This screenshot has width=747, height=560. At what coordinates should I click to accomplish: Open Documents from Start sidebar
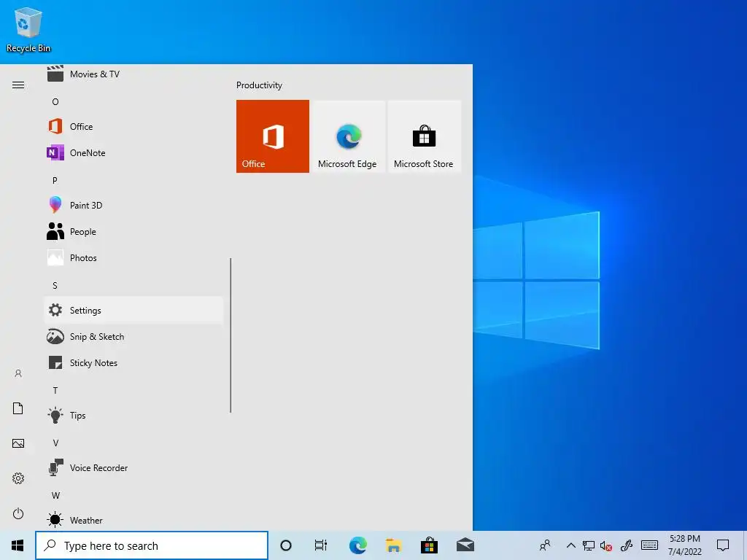coord(18,408)
